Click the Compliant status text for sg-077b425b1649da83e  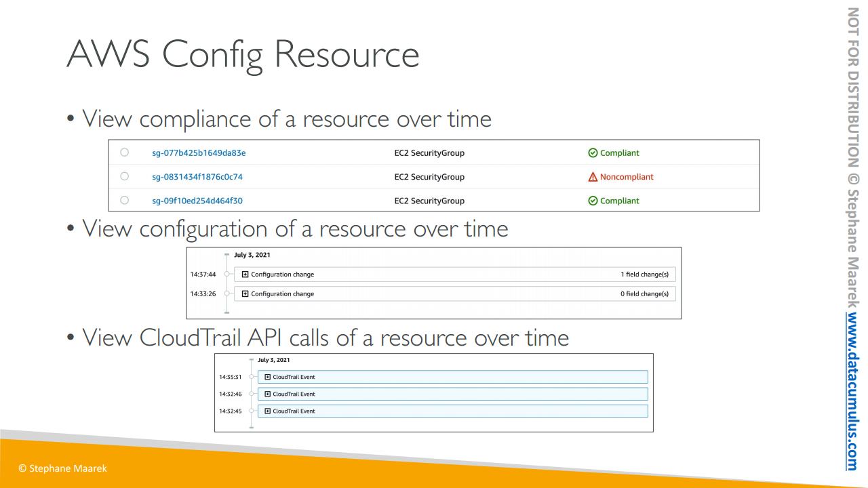coord(620,153)
